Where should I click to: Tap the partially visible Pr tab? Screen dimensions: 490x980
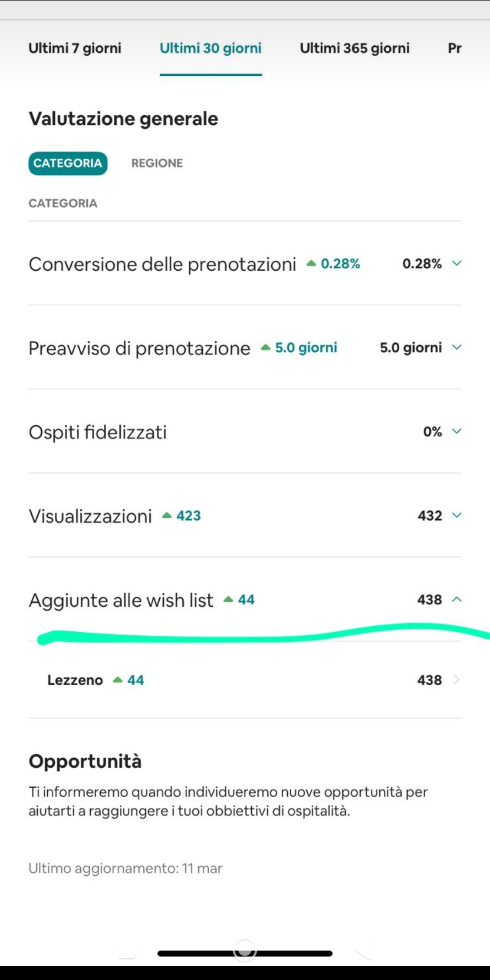(x=454, y=48)
